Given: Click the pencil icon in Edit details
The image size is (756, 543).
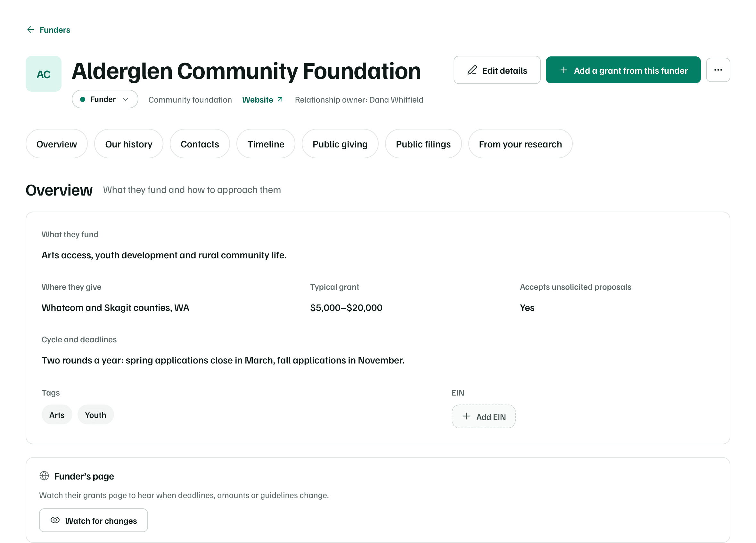Looking at the screenshot, I should pyautogui.click(x=472, y=70).
